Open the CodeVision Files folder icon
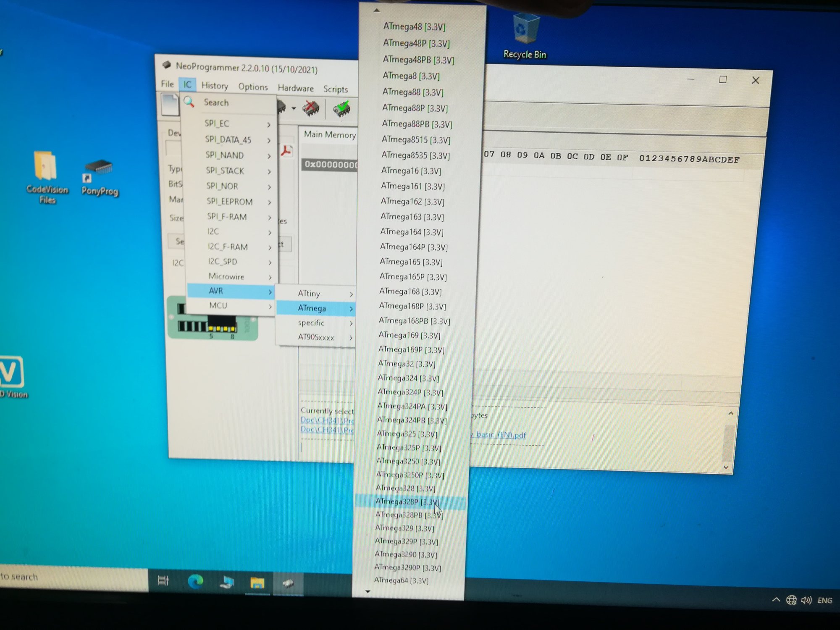840x630 pixels. 47,177
